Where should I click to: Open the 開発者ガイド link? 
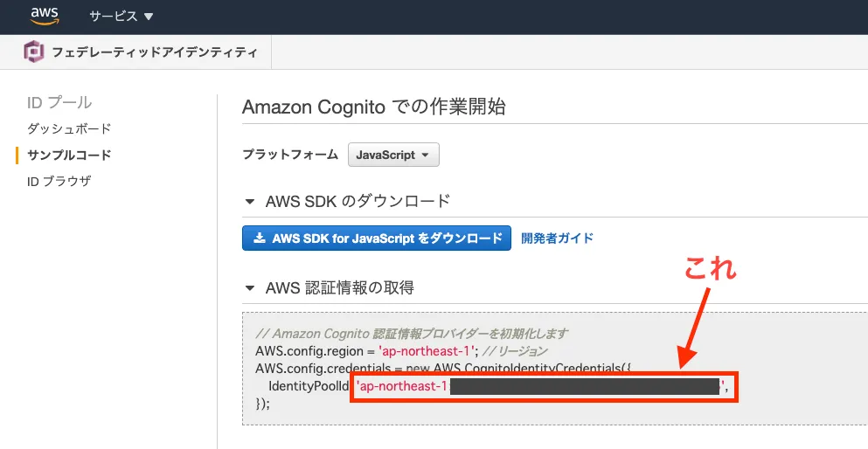tap(557, 238)
